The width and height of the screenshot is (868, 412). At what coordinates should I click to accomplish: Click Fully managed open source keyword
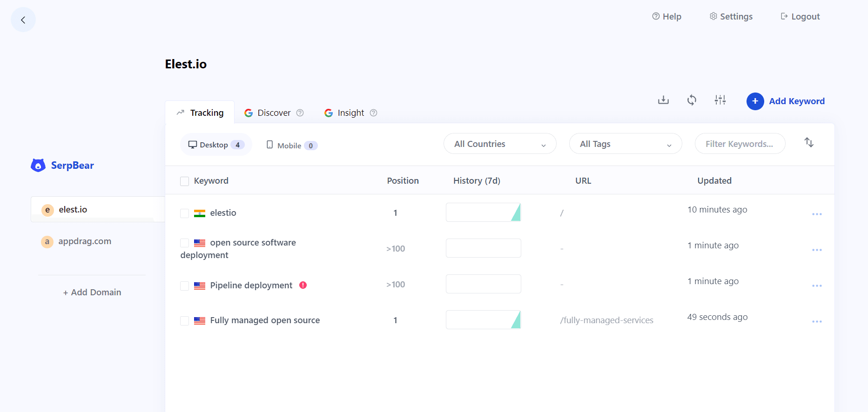tap(265, 320)
